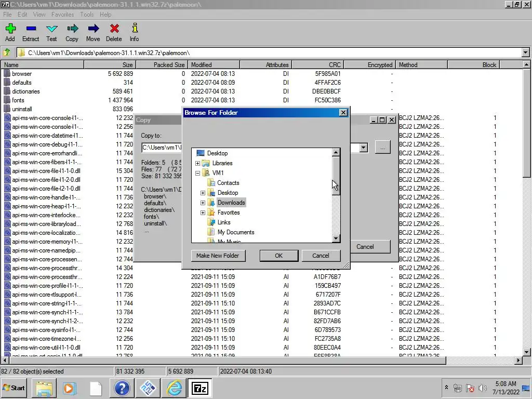Click the up-folder icon beside address bar

tap(7, 52)
